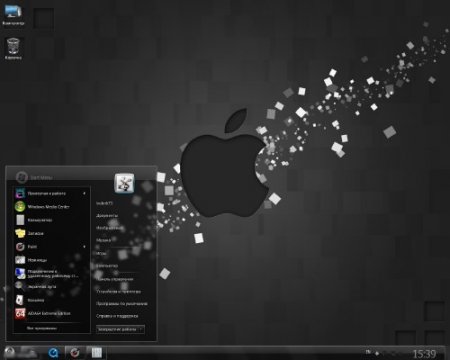The image size is (450, 360).
Task: Click the Calculator icon in Start menu
Action: point(20,220)
